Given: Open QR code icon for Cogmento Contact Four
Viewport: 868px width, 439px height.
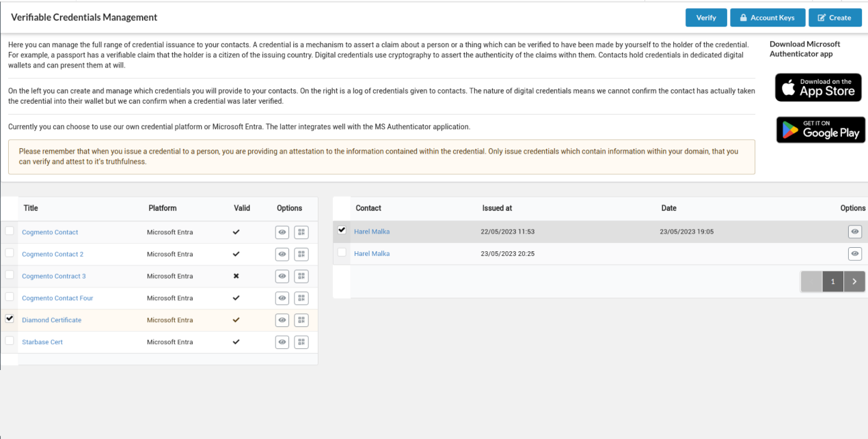Looking at the screenshot, I should click(x=301, y=298).
